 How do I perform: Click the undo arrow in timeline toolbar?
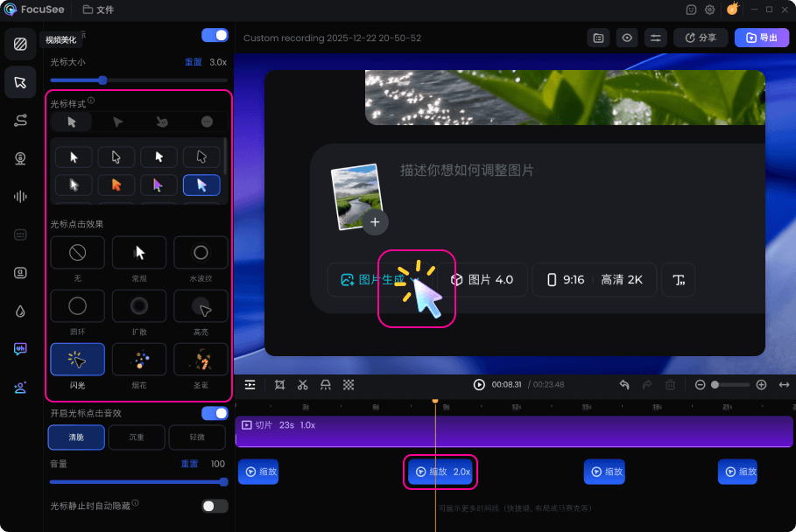[x=624, y=385]
